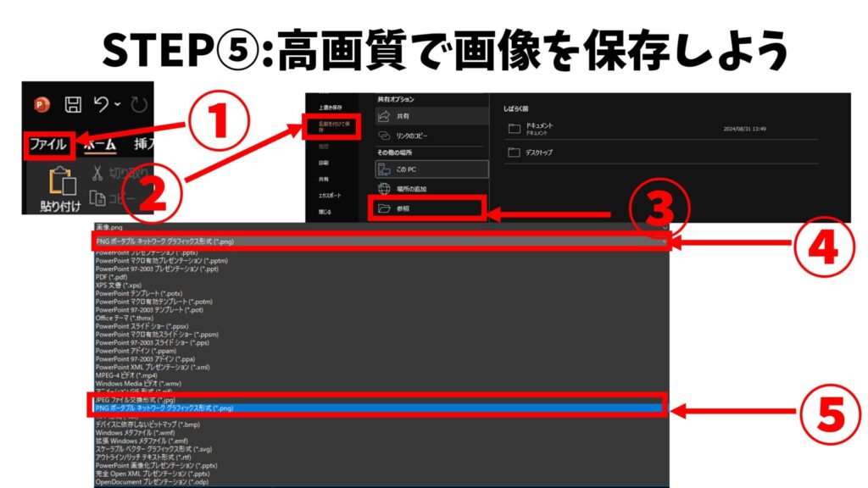This screenshot has width=868, height=488.
Task: Switch to the ホーム ribbon tab
Action: click(x=99, y=144)
